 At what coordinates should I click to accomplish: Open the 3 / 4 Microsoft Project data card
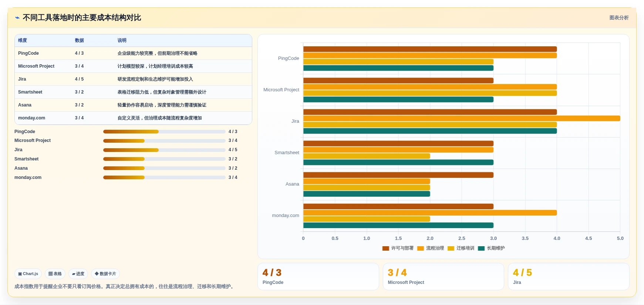[444, 277]
